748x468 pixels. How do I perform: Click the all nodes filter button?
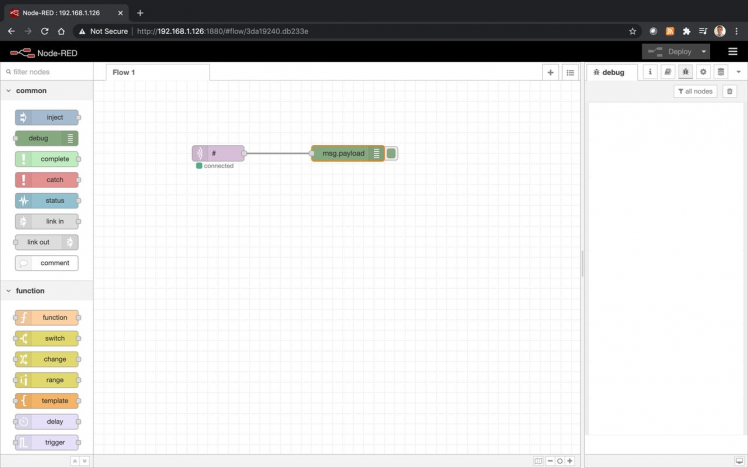coord(695,91)
